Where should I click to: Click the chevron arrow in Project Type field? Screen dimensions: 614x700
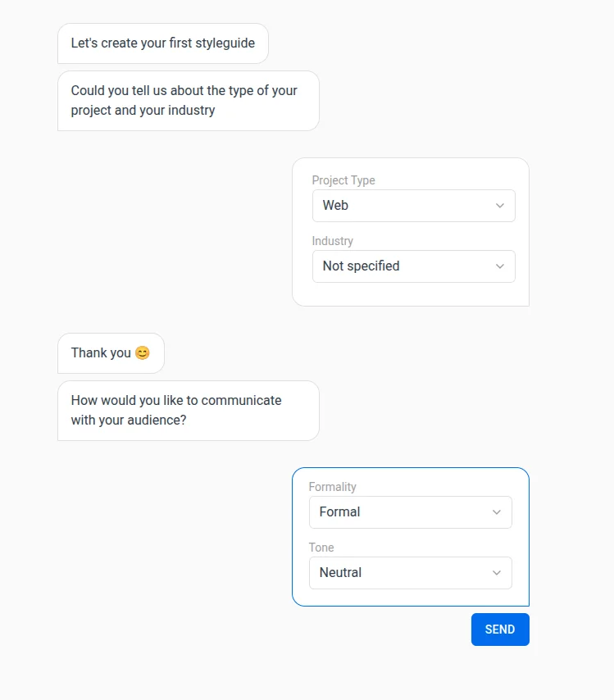(500, 206)
